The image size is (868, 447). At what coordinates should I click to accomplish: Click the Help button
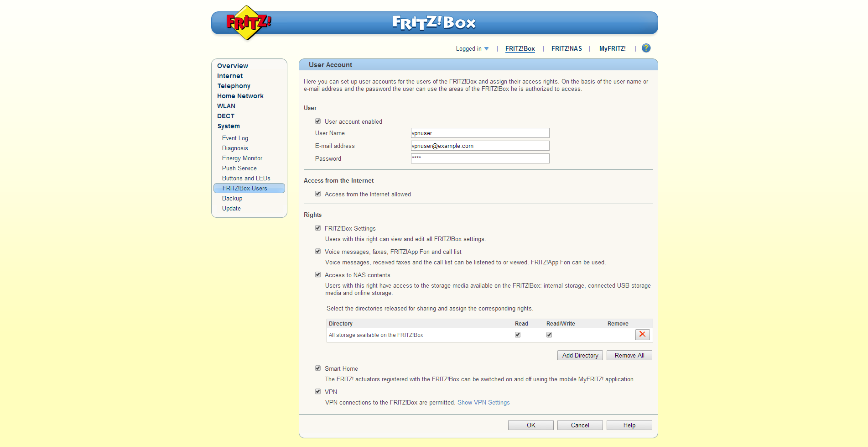pos(629,425)
